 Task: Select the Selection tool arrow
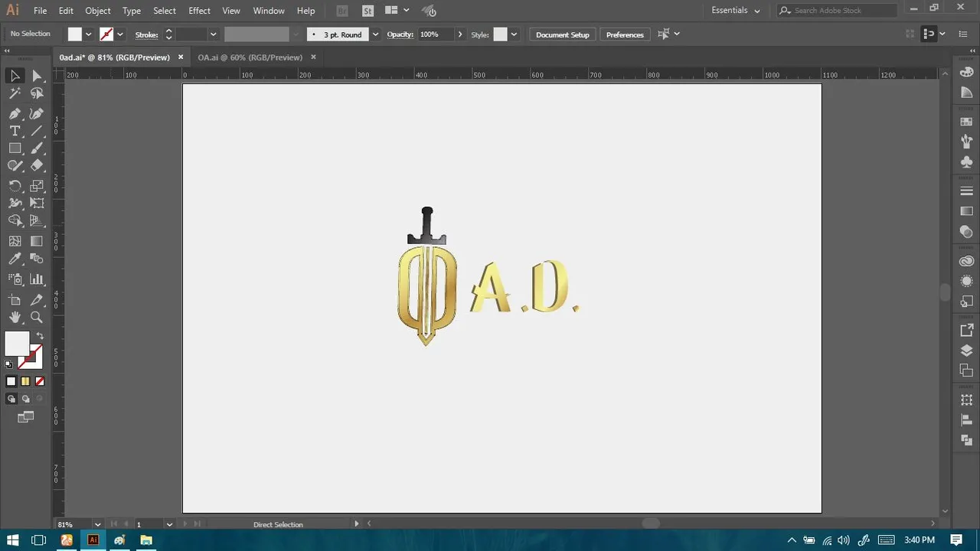[x=15, y=76]
